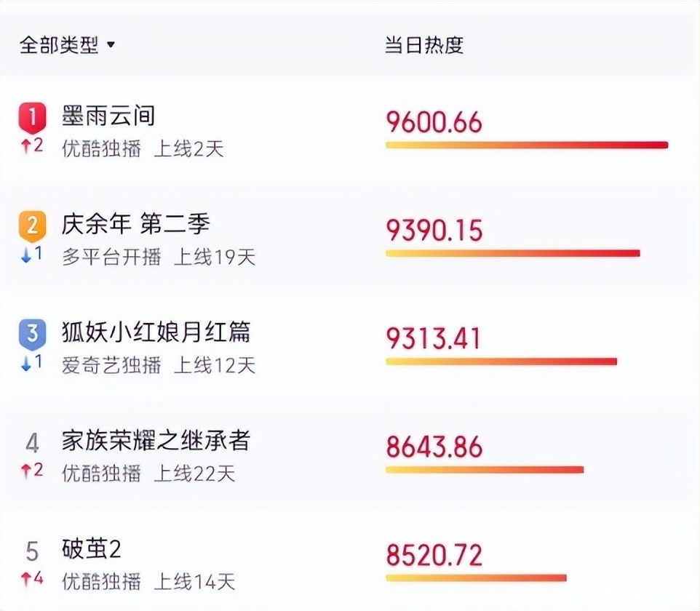Image resolution: width=700 pixels, height=611 pixels.
Task: Click the blue rank 3 badge
Action: (x=32, y=333)
